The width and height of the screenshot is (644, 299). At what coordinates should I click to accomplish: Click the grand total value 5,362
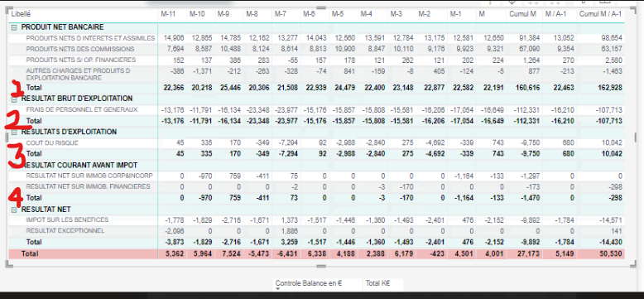tap(175, 253)
